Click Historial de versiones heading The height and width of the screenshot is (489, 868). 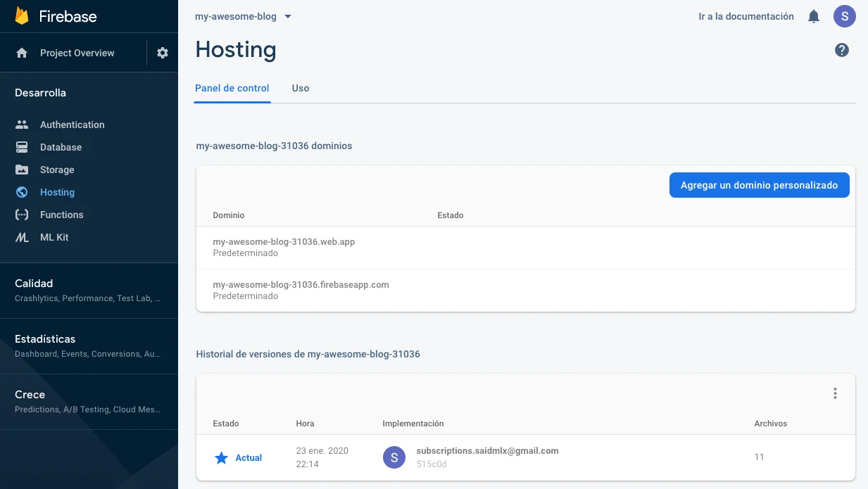pos(308,354)
